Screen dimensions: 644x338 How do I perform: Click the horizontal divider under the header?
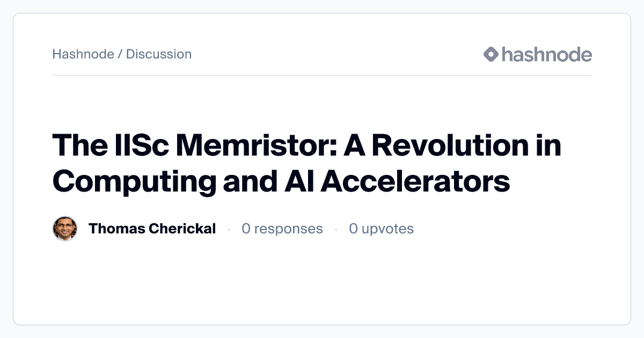[x=322, y=76]
